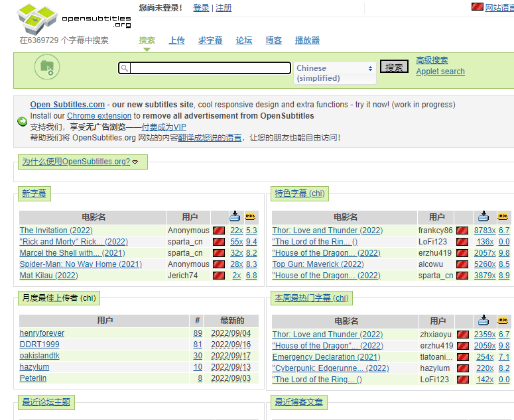Click flag icon in Top Gun: Maverick row
514x420 pixels.
tap(462, 264)
